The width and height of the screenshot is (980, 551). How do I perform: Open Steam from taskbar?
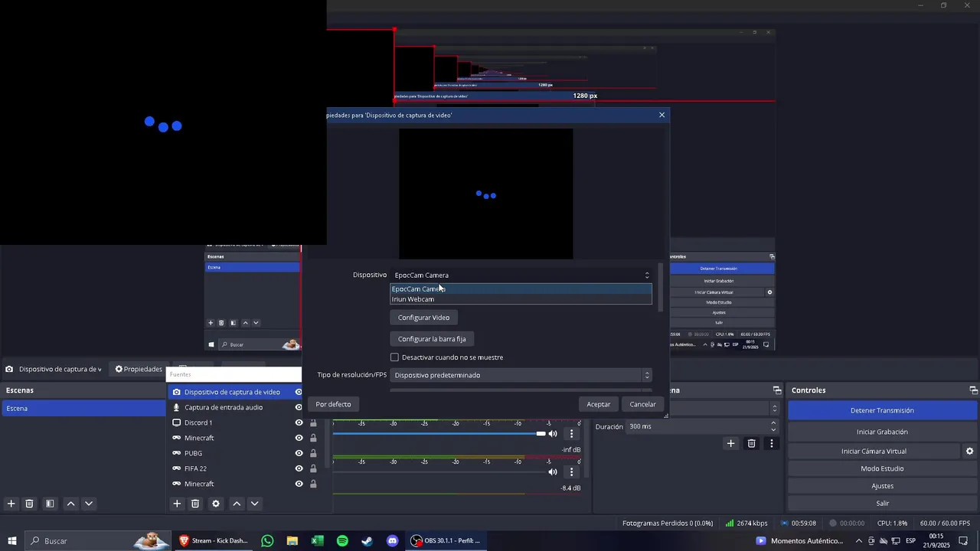pos(367,541)
